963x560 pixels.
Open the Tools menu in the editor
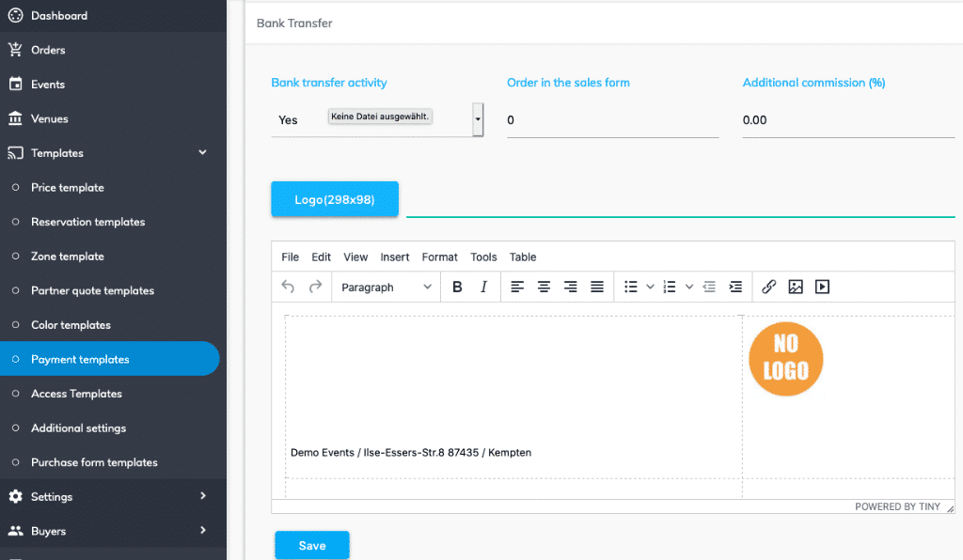click(484, 257)
